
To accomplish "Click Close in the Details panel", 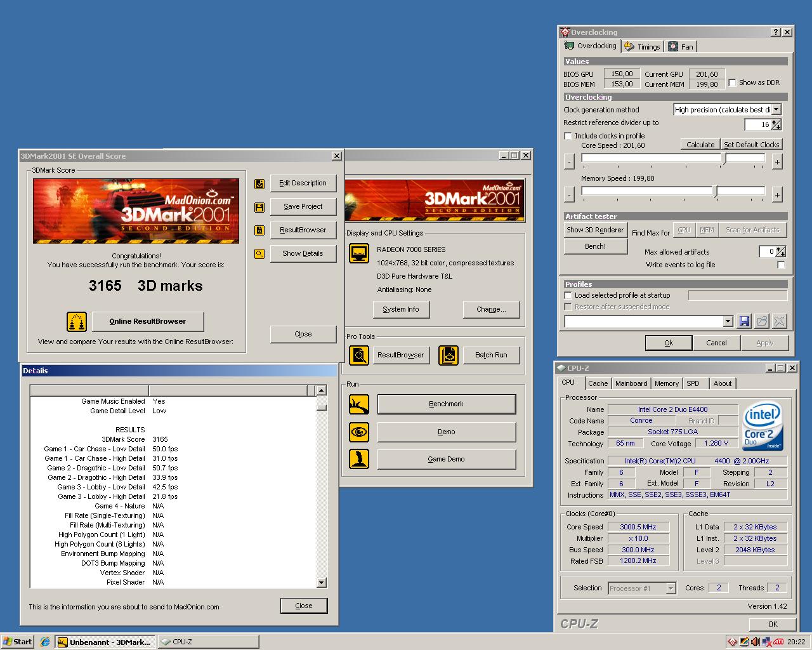I will (304, 606).
